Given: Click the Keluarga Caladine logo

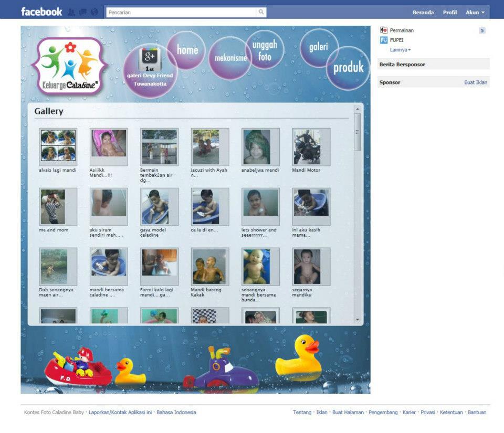Looking at the screenshot, I should click(69, 66).
